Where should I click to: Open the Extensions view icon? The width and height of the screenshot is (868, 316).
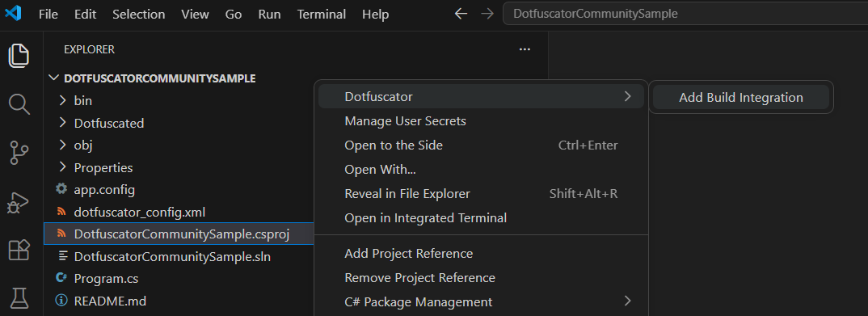19,251
